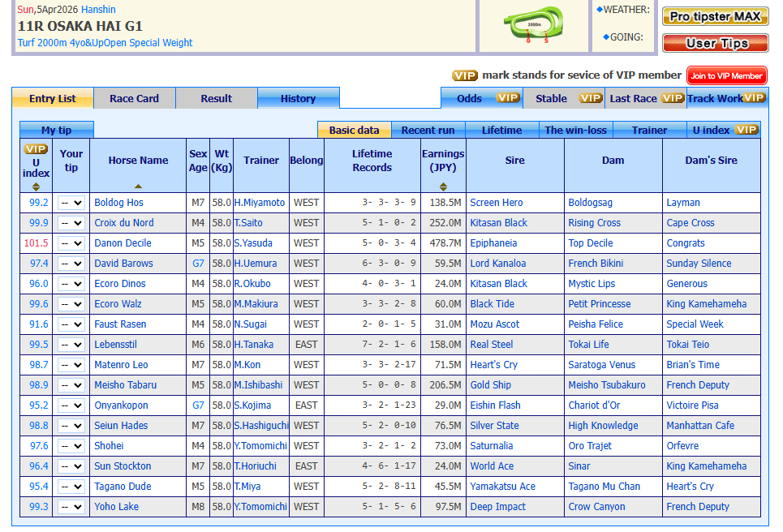Open tip dropdown for Croix du Nord
Image resolution: width=783 pixels, height=532 pixels.
coord(71,223)
